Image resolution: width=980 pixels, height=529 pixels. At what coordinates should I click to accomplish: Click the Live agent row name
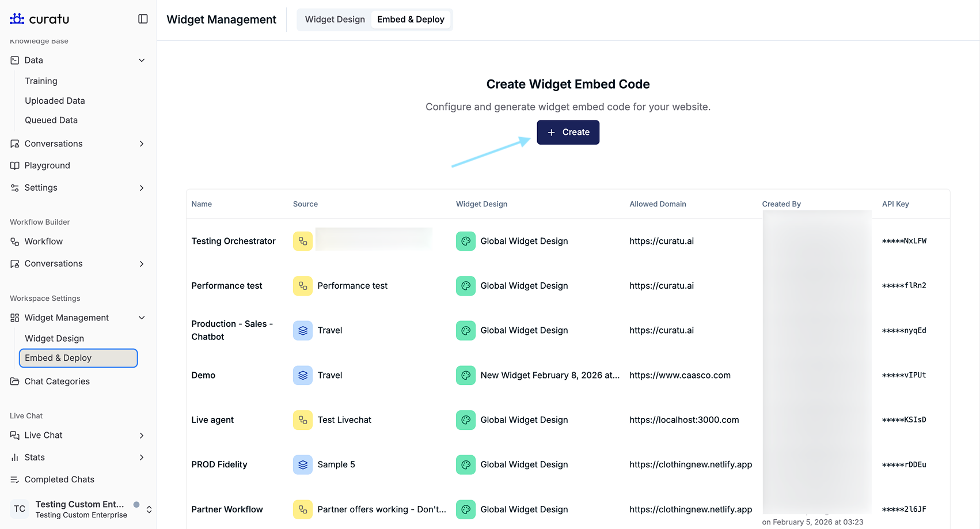(212, 420)
